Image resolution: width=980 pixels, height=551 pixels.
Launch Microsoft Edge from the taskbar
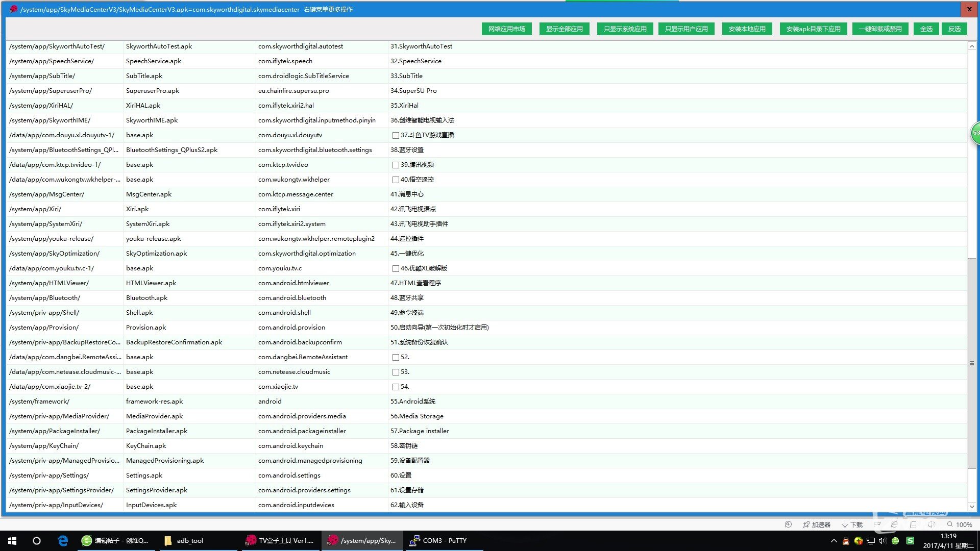click(x=63, y=541)
